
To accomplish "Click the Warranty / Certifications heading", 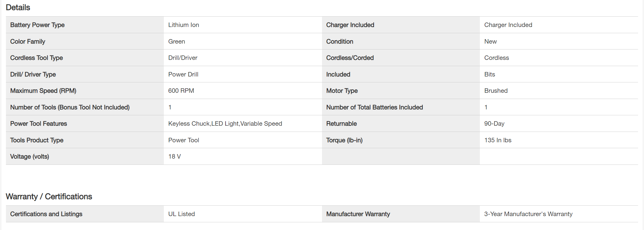I will 49,197.
